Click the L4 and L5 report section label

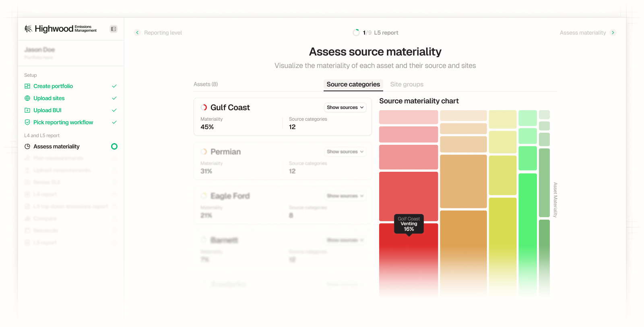[42, 136]
